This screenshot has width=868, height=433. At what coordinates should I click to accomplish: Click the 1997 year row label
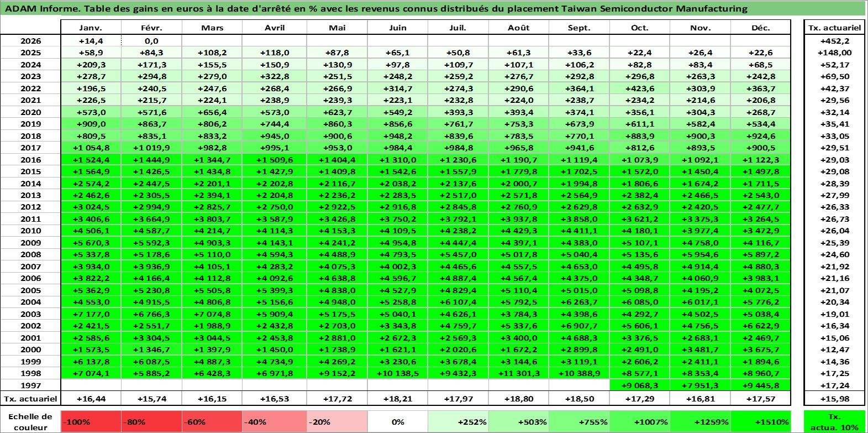[30, 385]
